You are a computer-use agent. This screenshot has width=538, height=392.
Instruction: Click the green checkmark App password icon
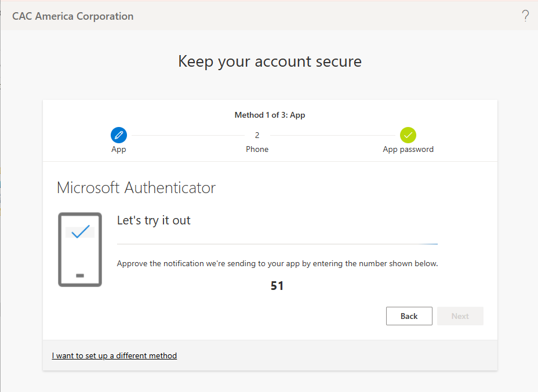(408, 135)
